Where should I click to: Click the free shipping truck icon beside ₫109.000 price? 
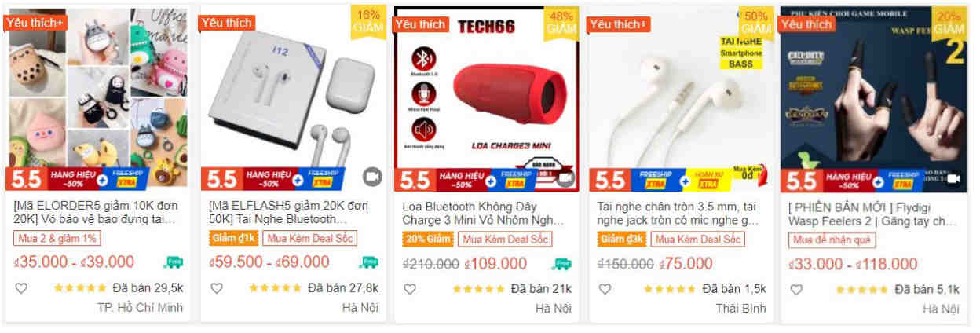coord(562,262)
